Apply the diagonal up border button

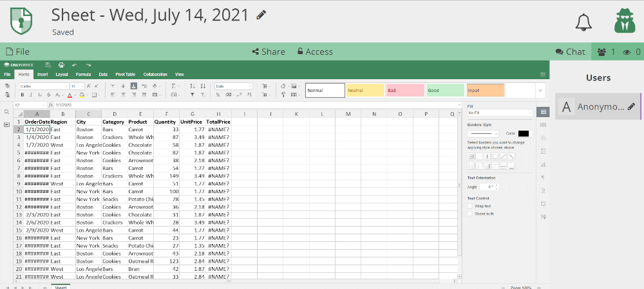tap(504, 156)
